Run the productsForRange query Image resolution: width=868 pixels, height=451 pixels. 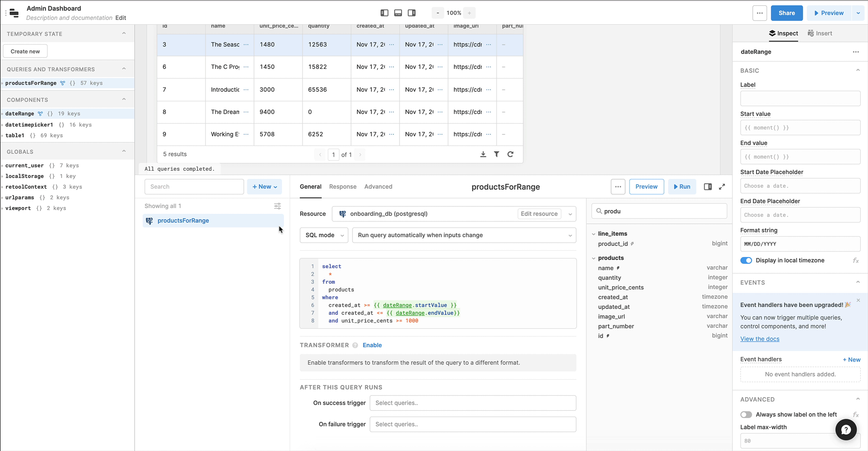682,187
